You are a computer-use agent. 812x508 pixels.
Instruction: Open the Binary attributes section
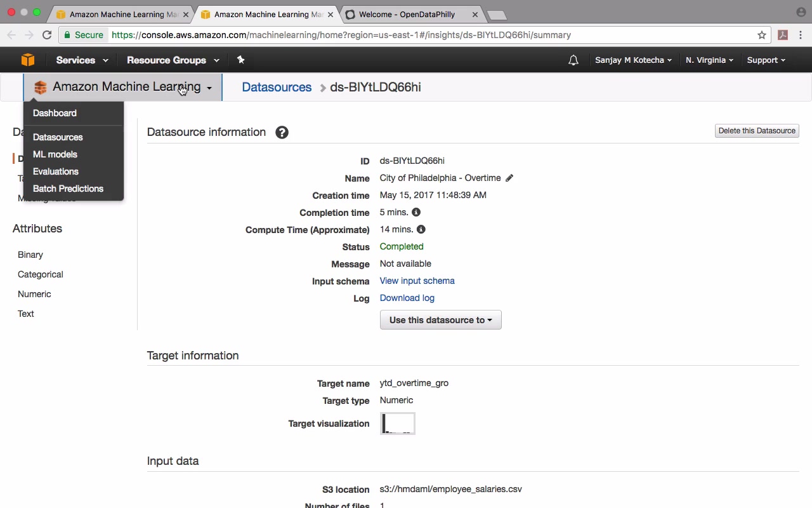(x=30, y=255)
